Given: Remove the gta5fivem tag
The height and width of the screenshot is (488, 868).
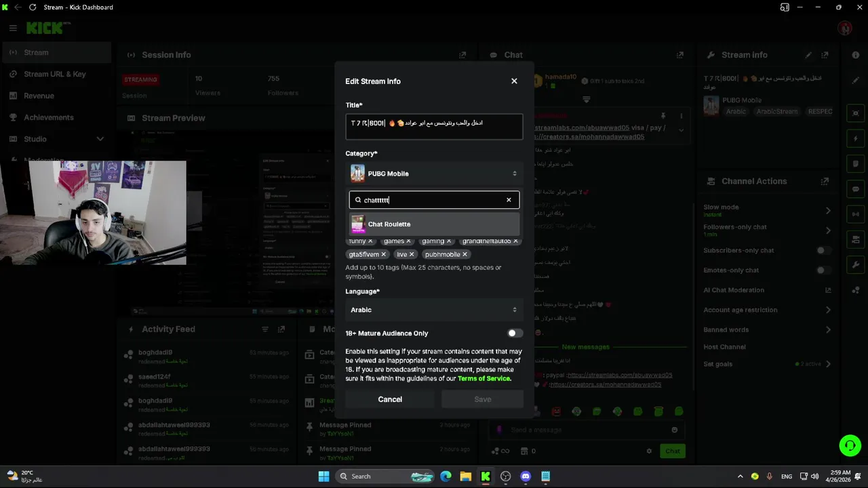Looking at the screenshot, I should pos(383,255).
